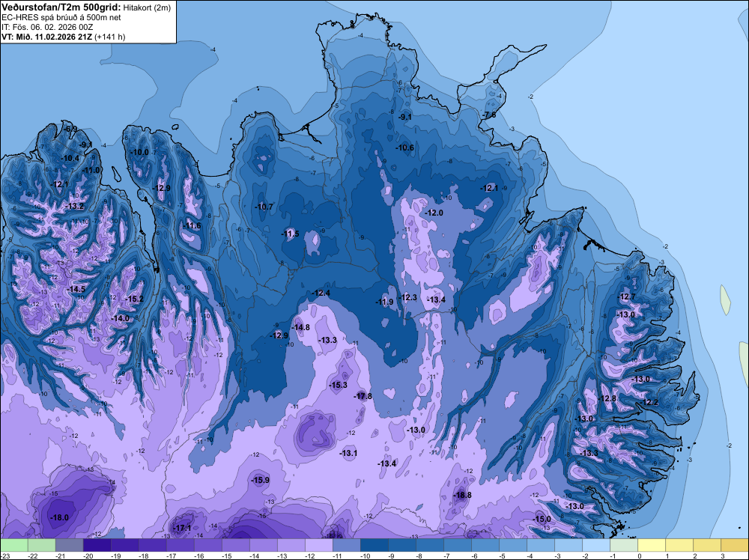Click the -12.8 temperature label
749x560 pixels.
[607, 398]
